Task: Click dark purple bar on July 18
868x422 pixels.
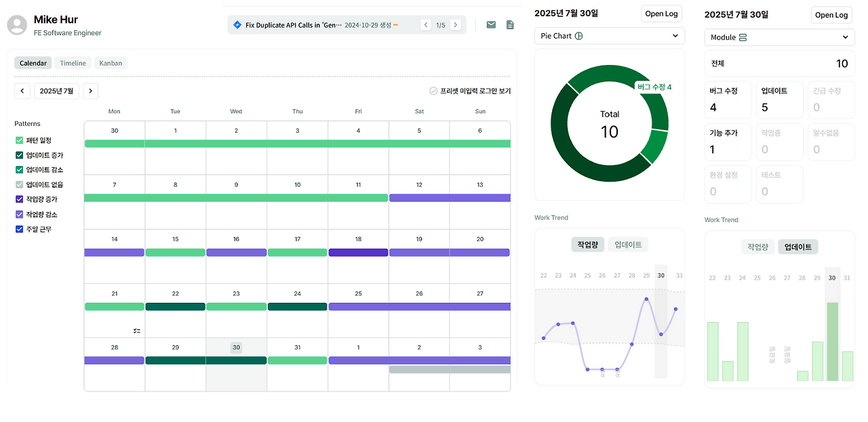Action: click(x=358, y=253)
